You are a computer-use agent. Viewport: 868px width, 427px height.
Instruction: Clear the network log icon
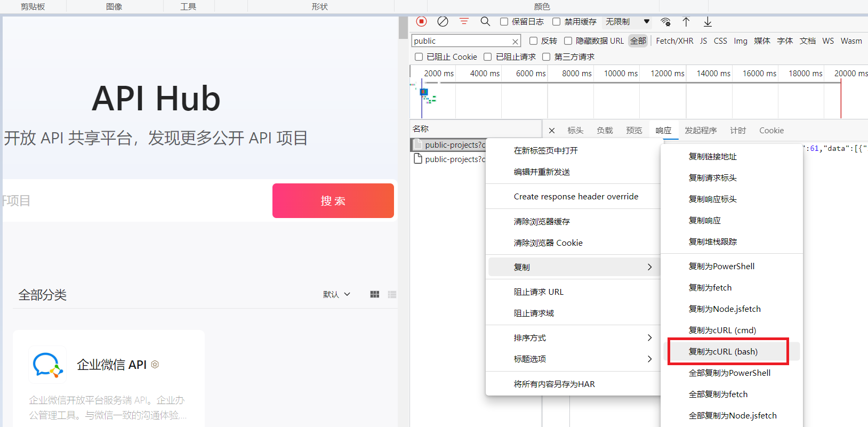[x=443, y=21]
